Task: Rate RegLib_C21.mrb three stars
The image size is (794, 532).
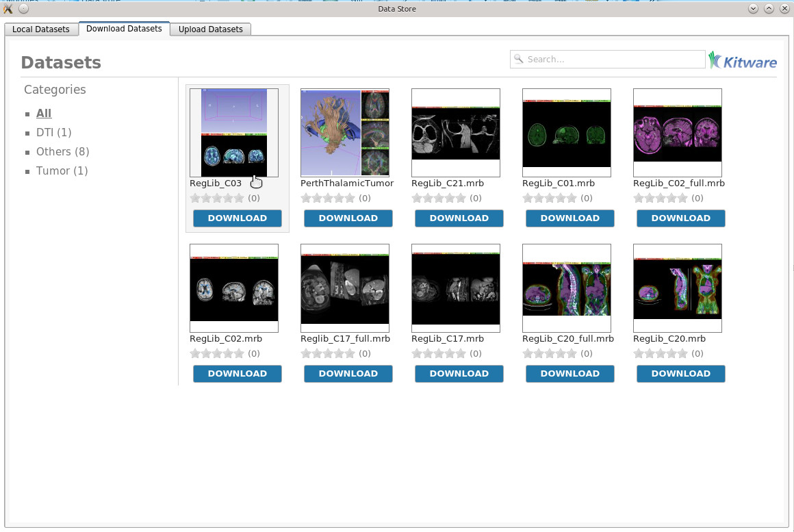Action: pyautogui.click(x=438, y=198)
